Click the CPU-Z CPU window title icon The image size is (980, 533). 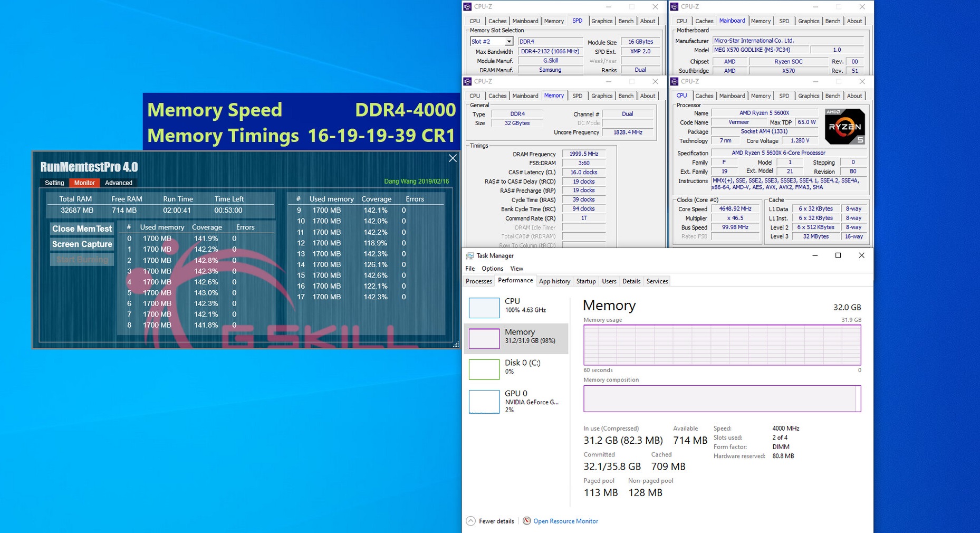click(674, 82)
